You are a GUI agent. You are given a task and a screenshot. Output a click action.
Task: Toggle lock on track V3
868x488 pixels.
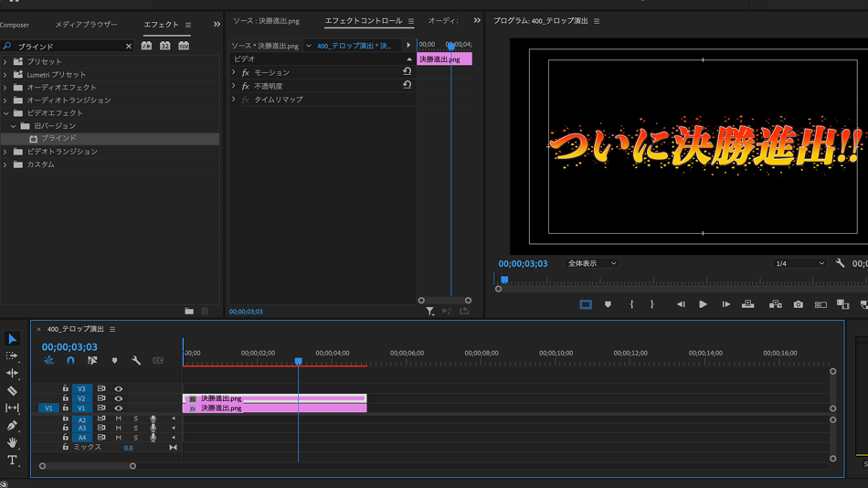[x=65, y=389]
